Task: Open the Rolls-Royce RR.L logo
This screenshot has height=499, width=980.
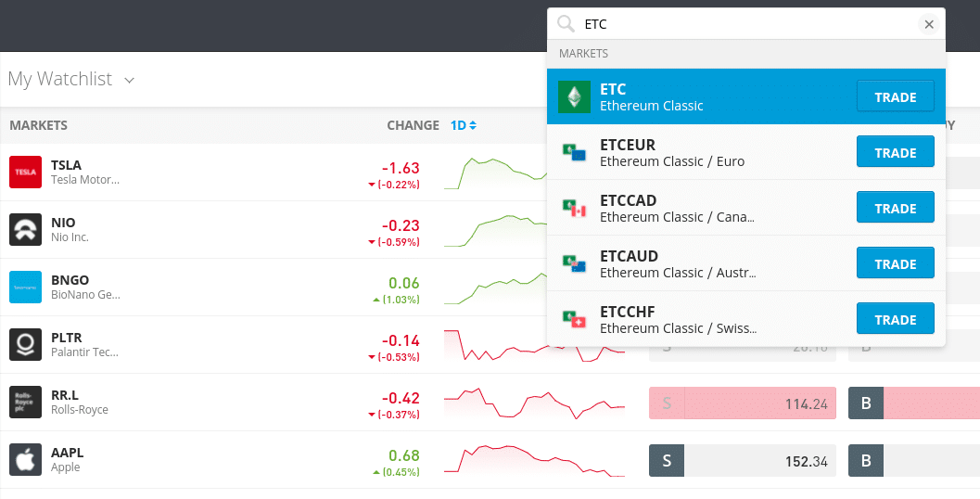Action: tap(26, 403)
